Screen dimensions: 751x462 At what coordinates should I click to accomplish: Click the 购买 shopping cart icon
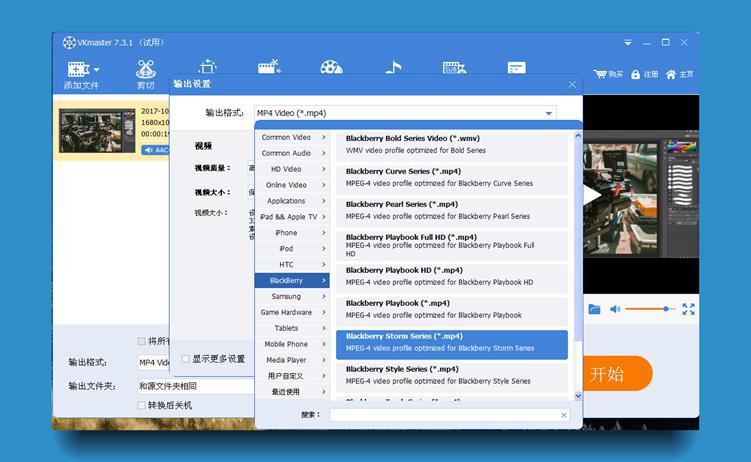[600, 74]
